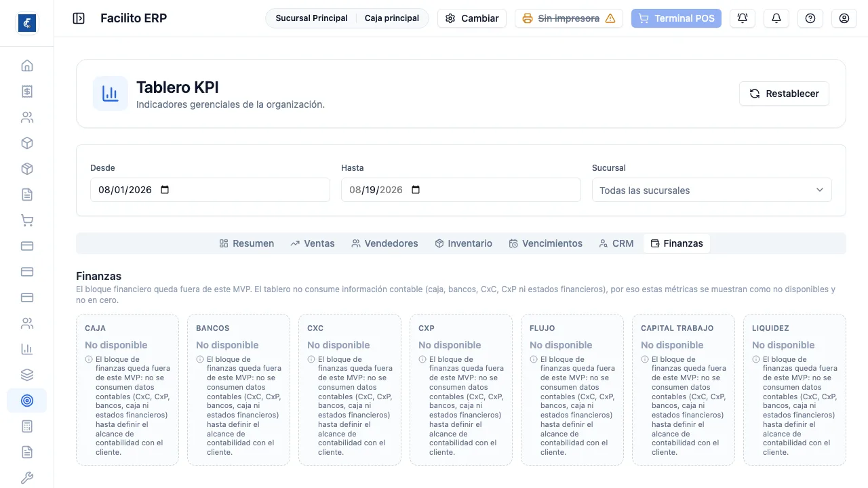Click the BANCOS card heading
The width and height of the screenshot is (868, 488).
coord(213,328)
